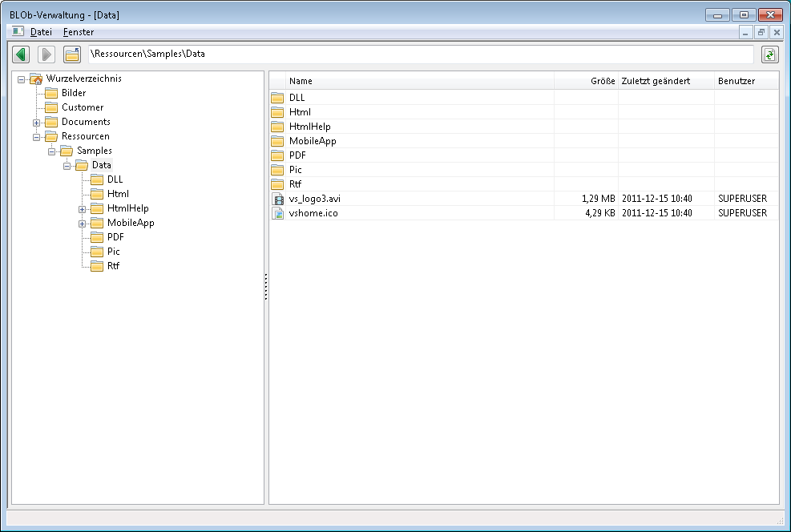Screen dimensions: 791x532
Task: Select the vshome.ico file icon
Action: [x=278, y=213]
